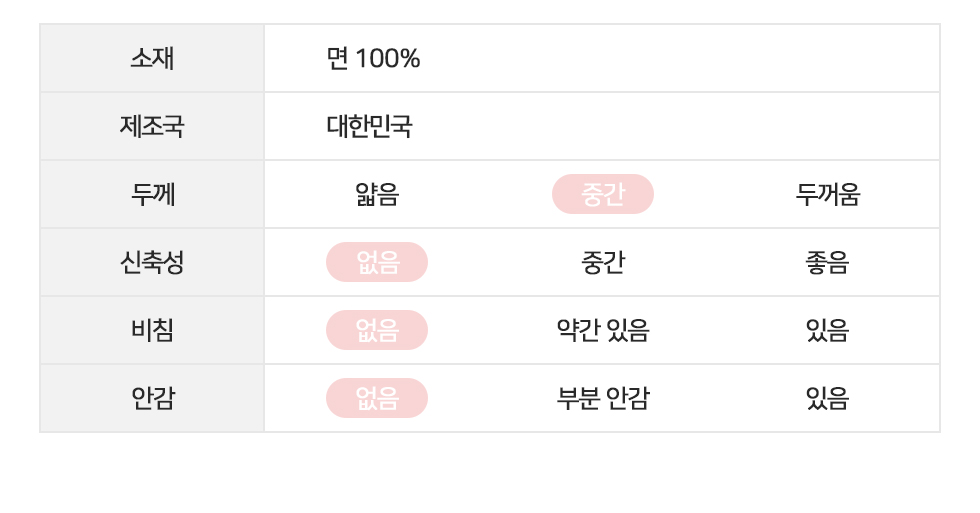Choose 좋음 for 신축성
This screenshot has height=513, width=980.
(x=827, y=262)
